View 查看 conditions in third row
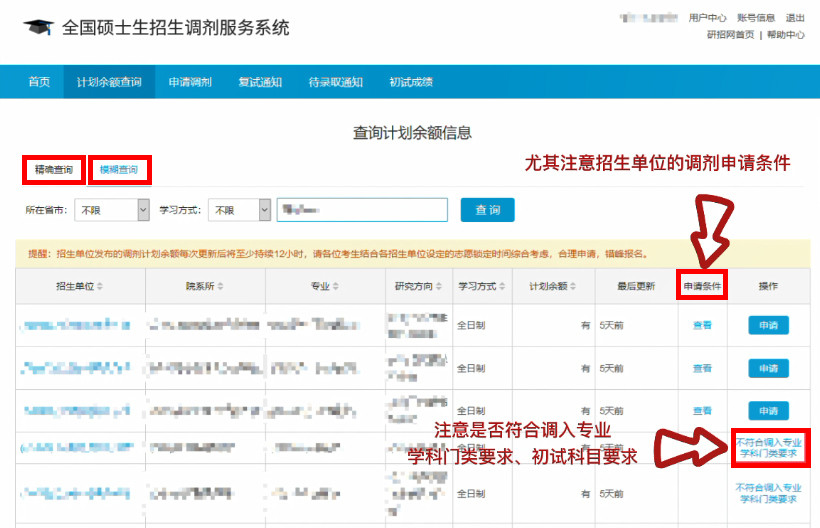 click(702, 411)
